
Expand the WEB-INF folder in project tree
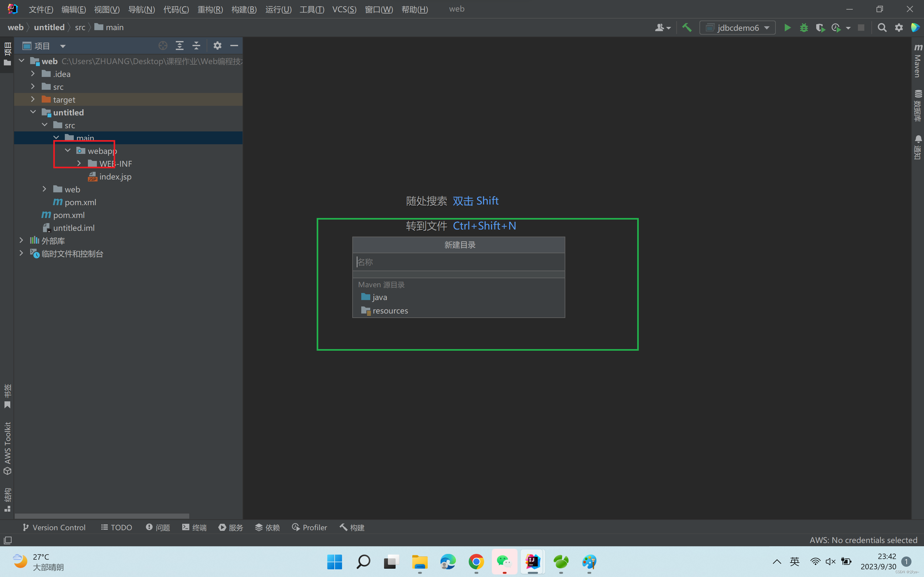(x=79, y=163)
